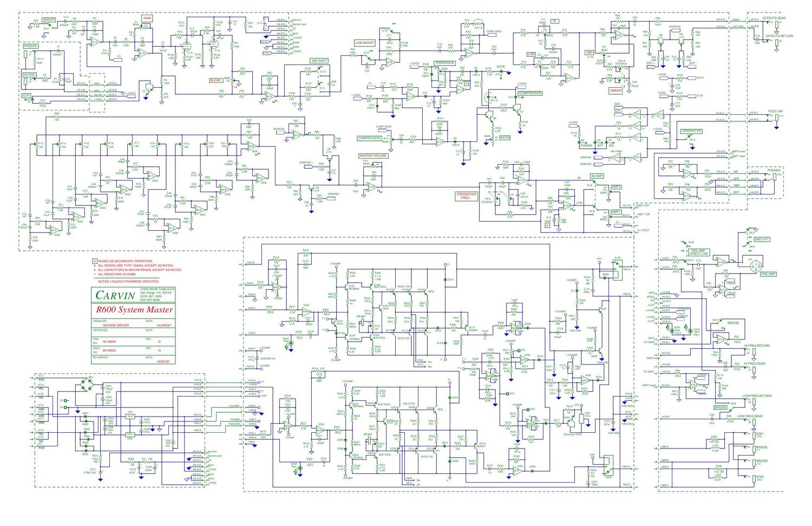
Task: Click the PHONES jack label
Action: pos(774,170)
